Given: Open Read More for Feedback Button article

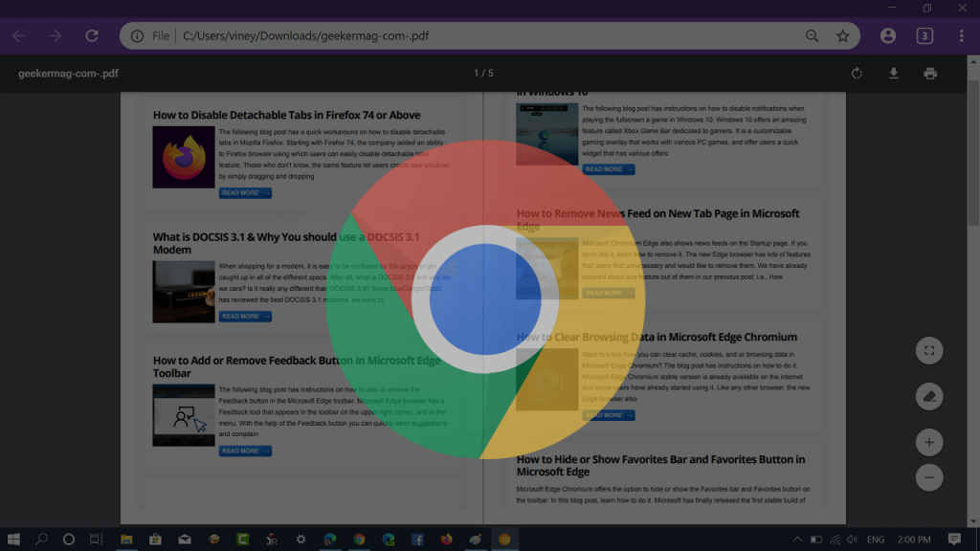Looking at the screenshot, I should tap(245, 452).
